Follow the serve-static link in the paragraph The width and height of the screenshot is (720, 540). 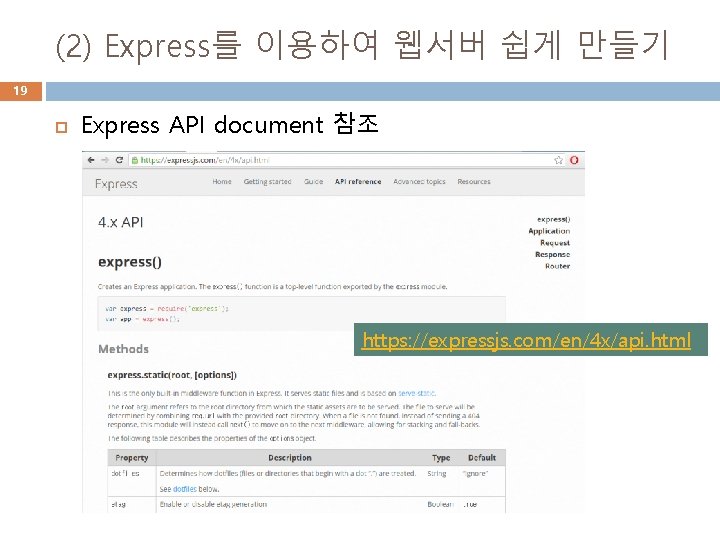click(x=416, y=393)
